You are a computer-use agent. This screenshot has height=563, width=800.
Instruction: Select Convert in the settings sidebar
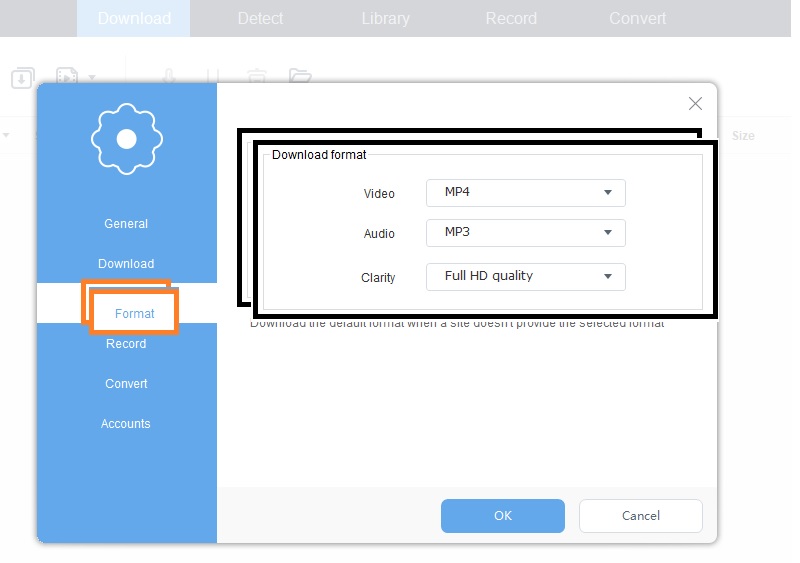[126, 383]
